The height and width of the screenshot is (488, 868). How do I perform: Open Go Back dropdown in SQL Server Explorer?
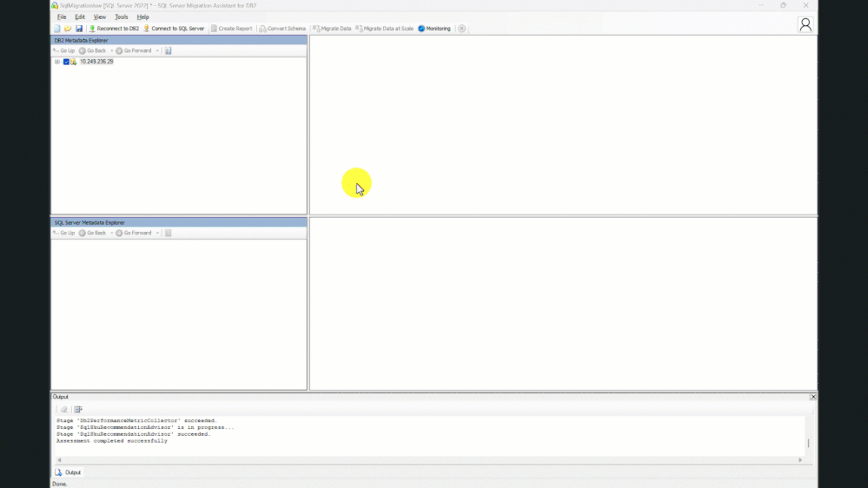(x=112, y=233)
